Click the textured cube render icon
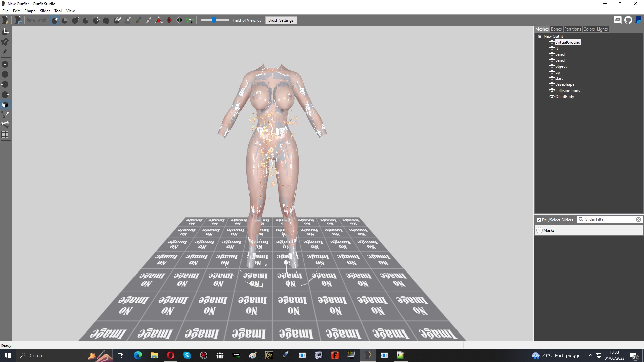 (5, 105)
